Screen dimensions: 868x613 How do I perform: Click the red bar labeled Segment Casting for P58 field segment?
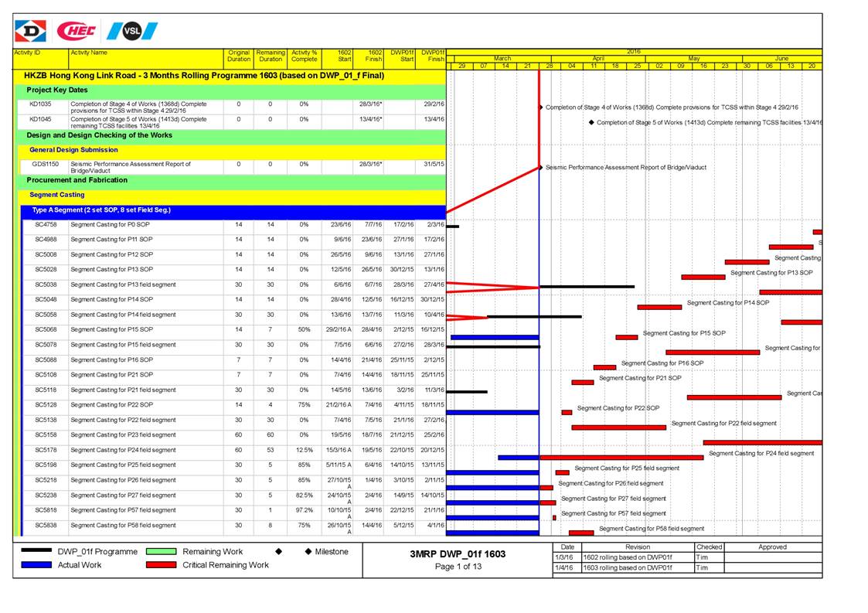581,533
